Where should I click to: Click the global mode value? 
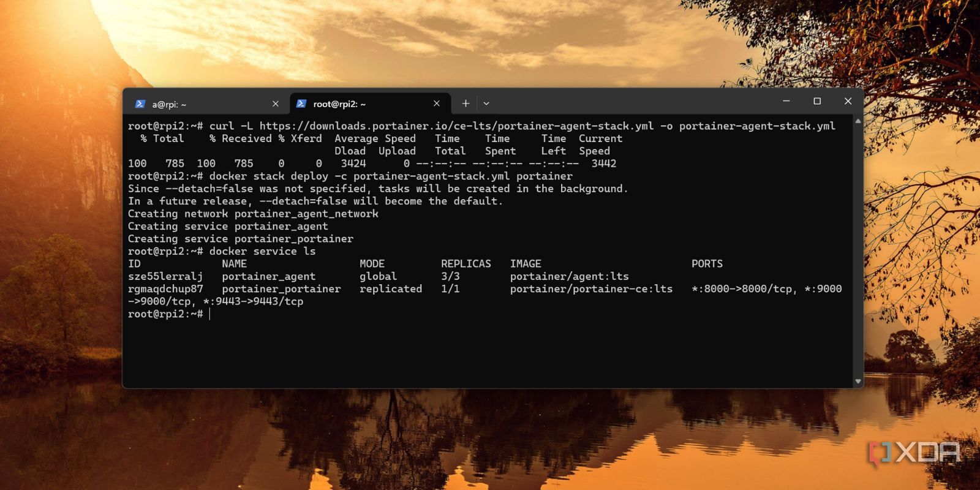(x=378, y=276)
